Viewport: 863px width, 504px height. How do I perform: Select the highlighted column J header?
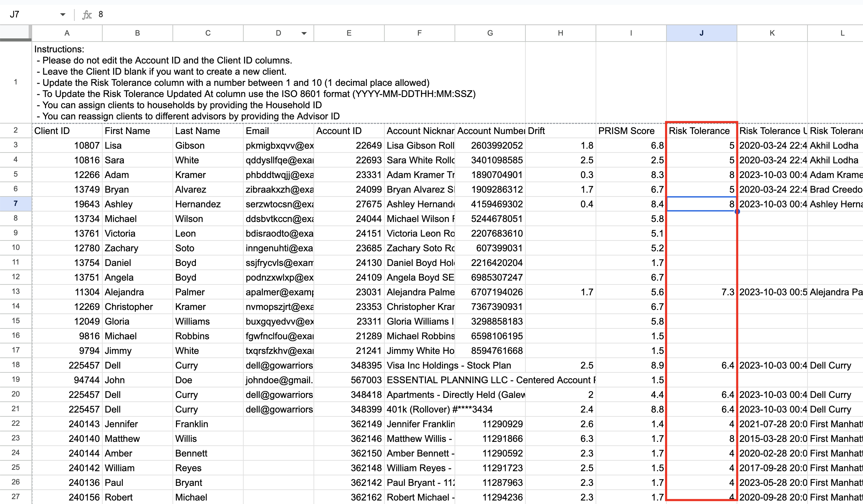tap(702, 33)
